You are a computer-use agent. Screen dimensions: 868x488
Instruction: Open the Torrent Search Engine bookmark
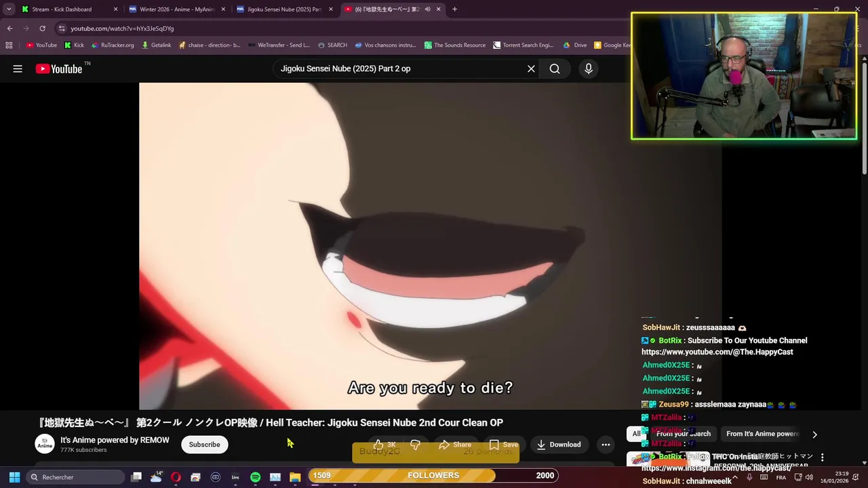(x=523, y=45)
